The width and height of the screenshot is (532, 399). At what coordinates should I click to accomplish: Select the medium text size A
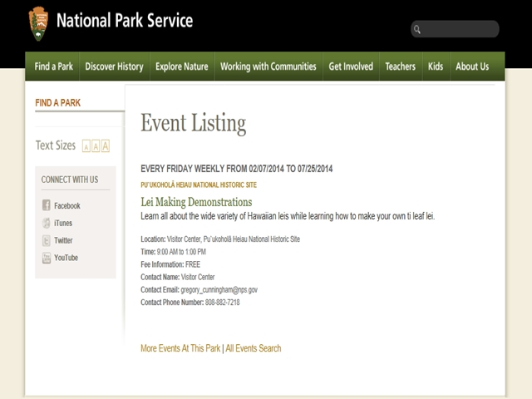click(x=96, y=146)
